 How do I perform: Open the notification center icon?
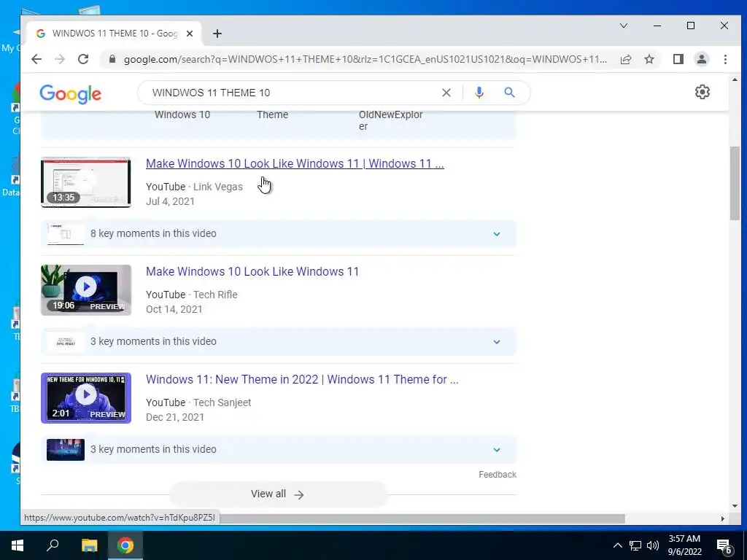(x=724, y=545)
